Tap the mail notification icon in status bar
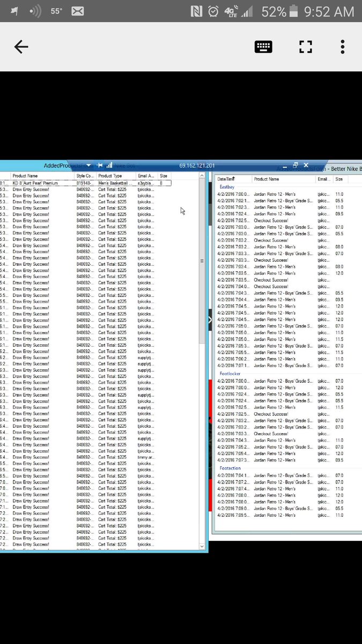 point(78,11)
